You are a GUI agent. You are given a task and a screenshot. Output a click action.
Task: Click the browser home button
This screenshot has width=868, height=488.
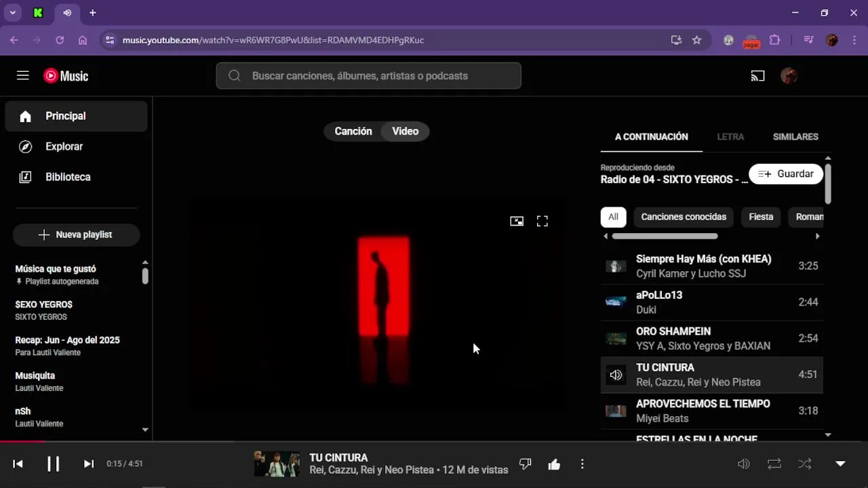coord(83,40)
